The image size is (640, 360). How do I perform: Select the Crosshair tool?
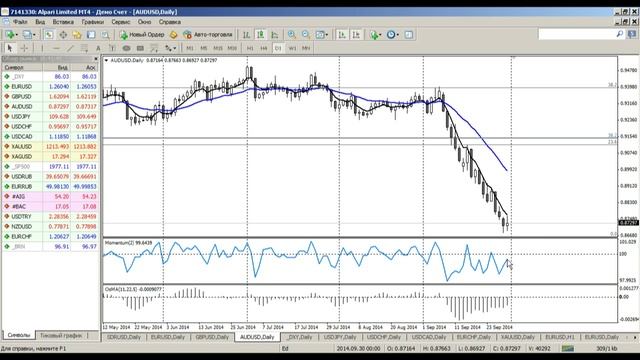click(24, 48)
